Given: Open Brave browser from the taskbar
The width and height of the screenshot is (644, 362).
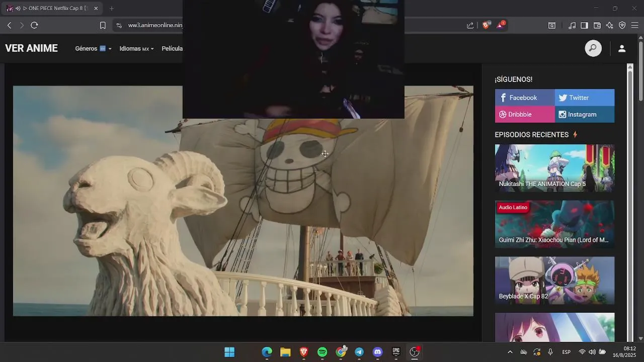Looking at the screenshot, I should (x=304, y=352).
